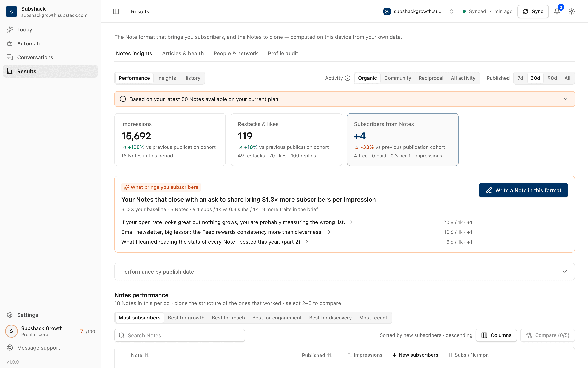Sort by Best for discovery
Viewport: 588px width, 368px height.
coord(330,318)
